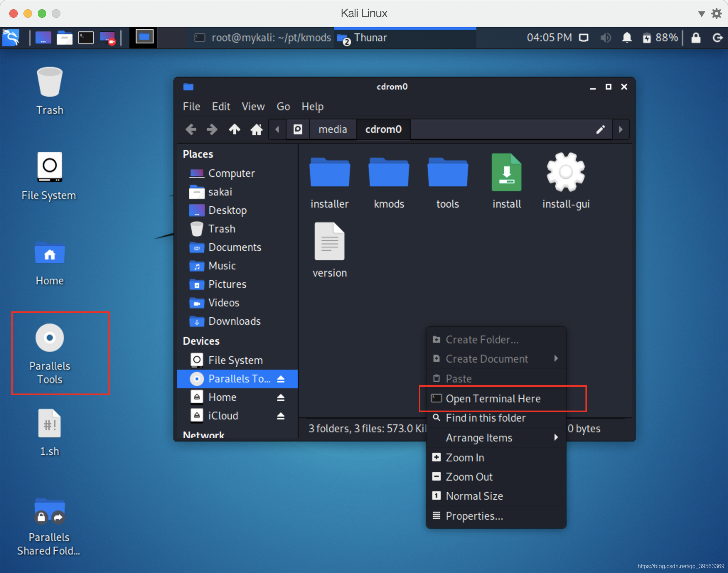Eject the Parallels Tools device
728x573 pixels.
tap(281, 379)
